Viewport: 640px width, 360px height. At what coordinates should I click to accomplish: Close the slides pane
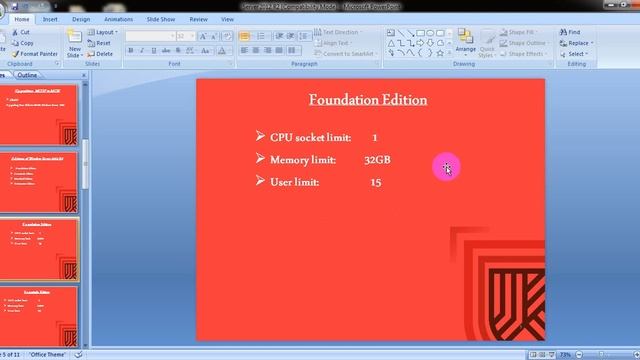pos(84,75)
